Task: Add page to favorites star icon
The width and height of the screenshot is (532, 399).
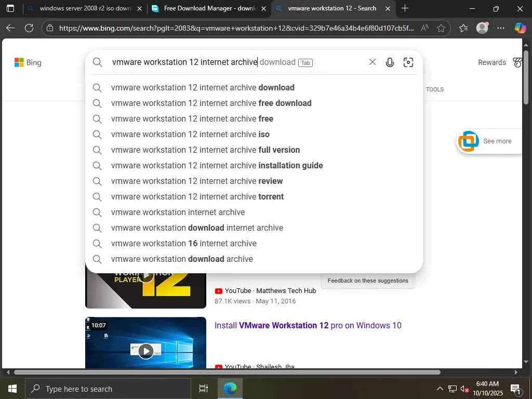Action: (441, 28)
